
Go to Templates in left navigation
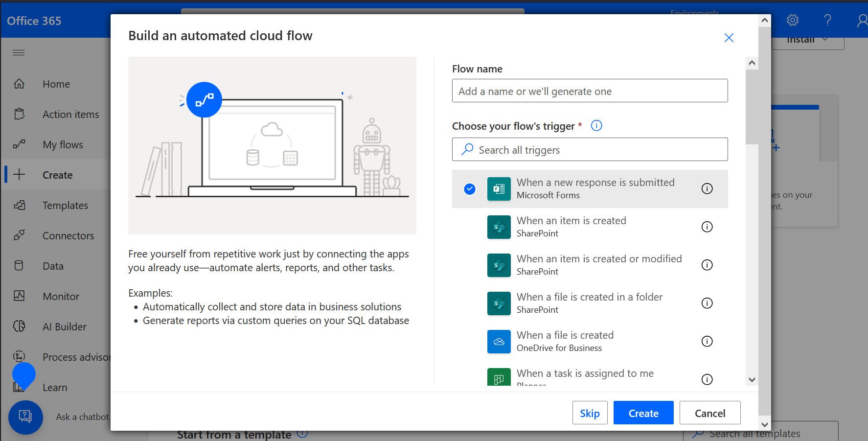coord(65,206)
